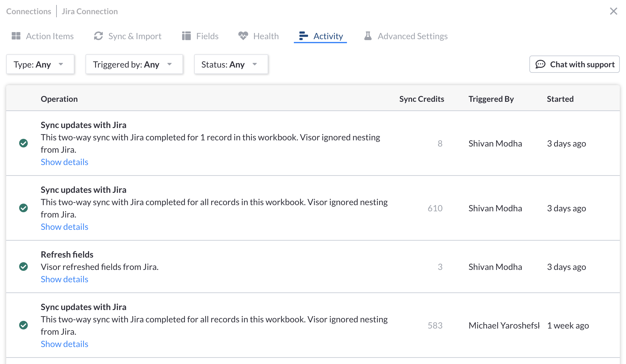Click Chat with support button
626x364 pixels.
click(x=574, y=64)
